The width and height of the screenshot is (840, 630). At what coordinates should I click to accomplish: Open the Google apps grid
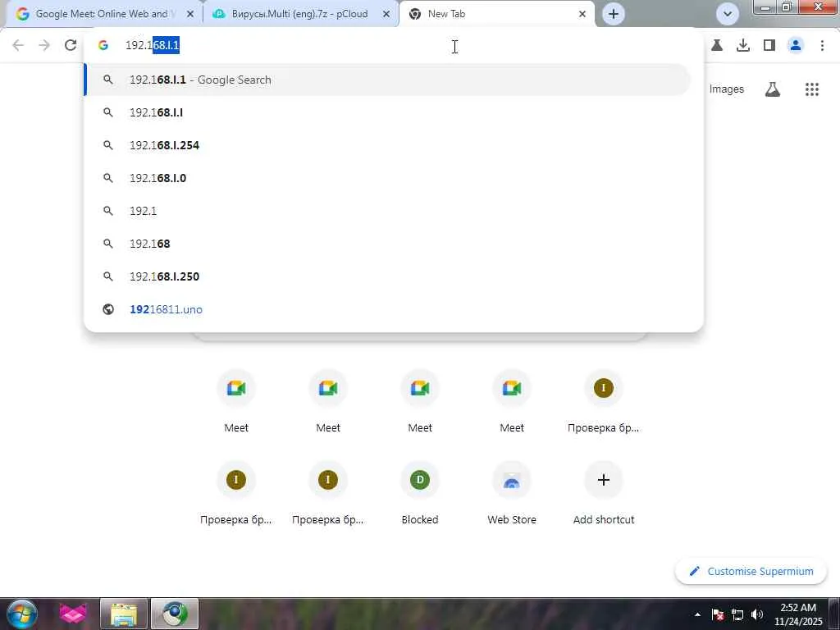pos(812,89)
